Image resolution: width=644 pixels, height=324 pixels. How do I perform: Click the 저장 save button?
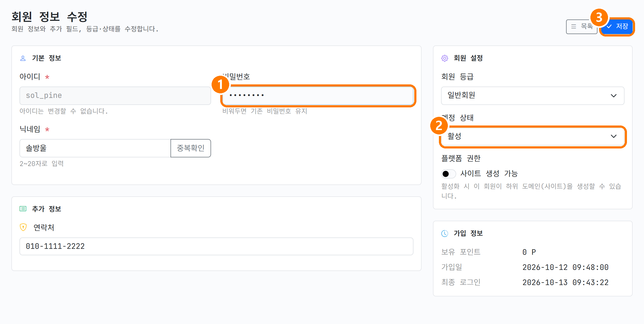pyautogui.click(x=617, y=27)
